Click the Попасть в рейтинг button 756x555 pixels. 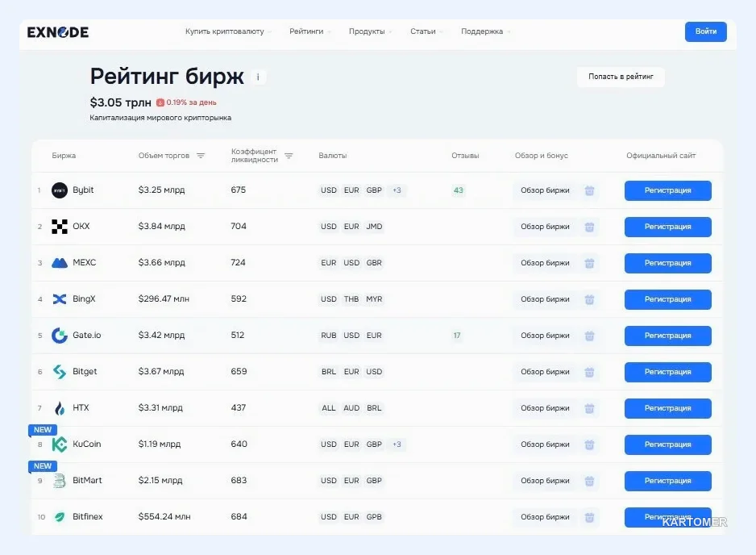[x=621, y=77]
